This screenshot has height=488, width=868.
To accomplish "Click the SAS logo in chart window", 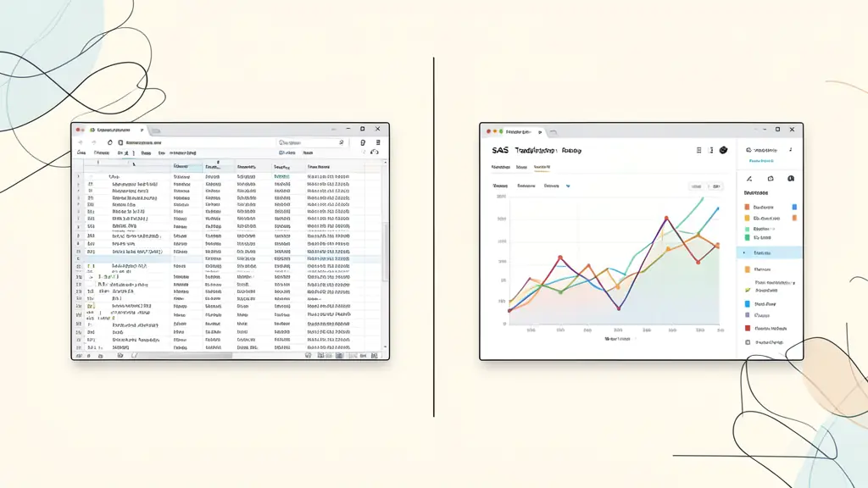I will point(500,151).
